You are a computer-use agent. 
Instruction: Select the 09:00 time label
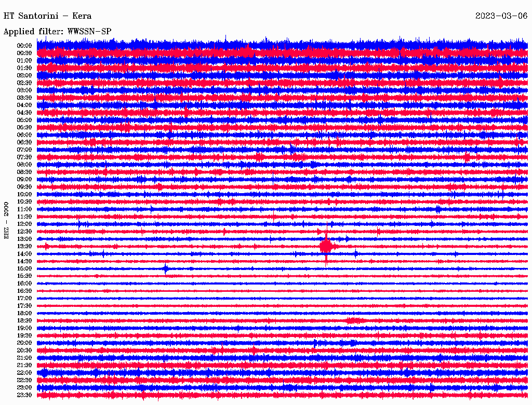click(x=24, y=180)
